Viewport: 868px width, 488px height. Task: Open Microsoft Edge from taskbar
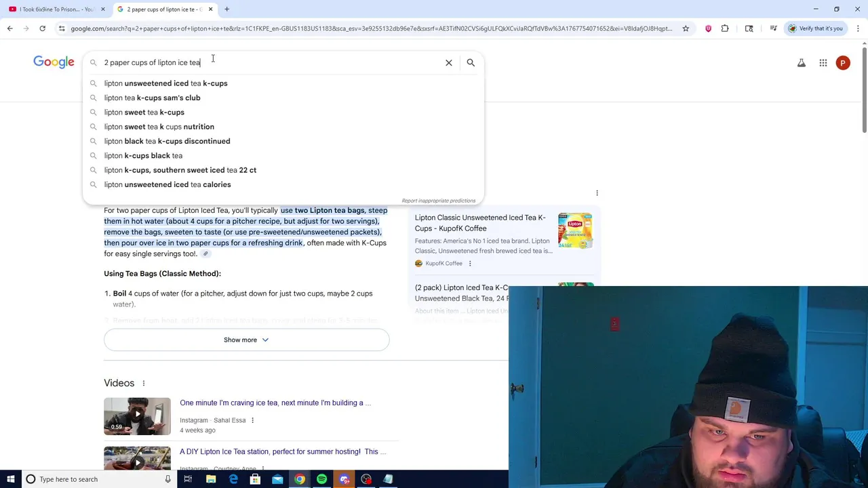click(233, 479)
